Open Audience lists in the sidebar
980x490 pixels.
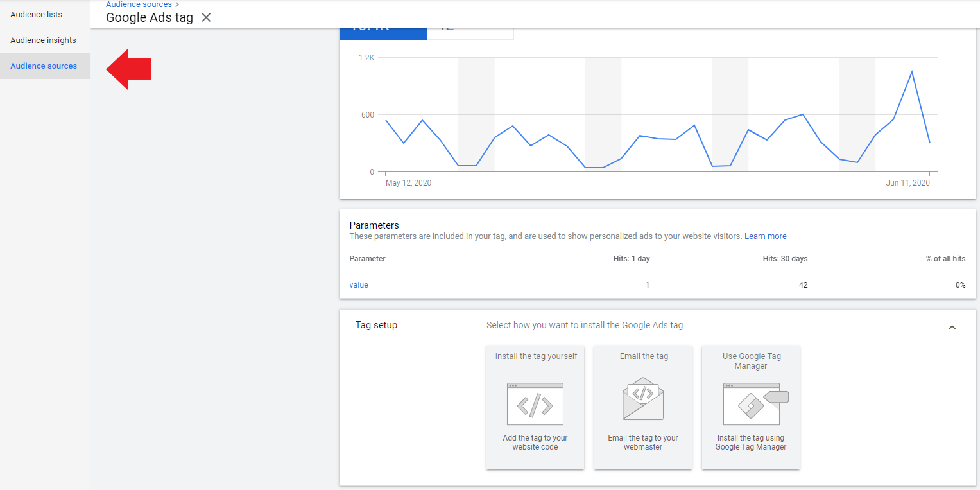[37, 14]
